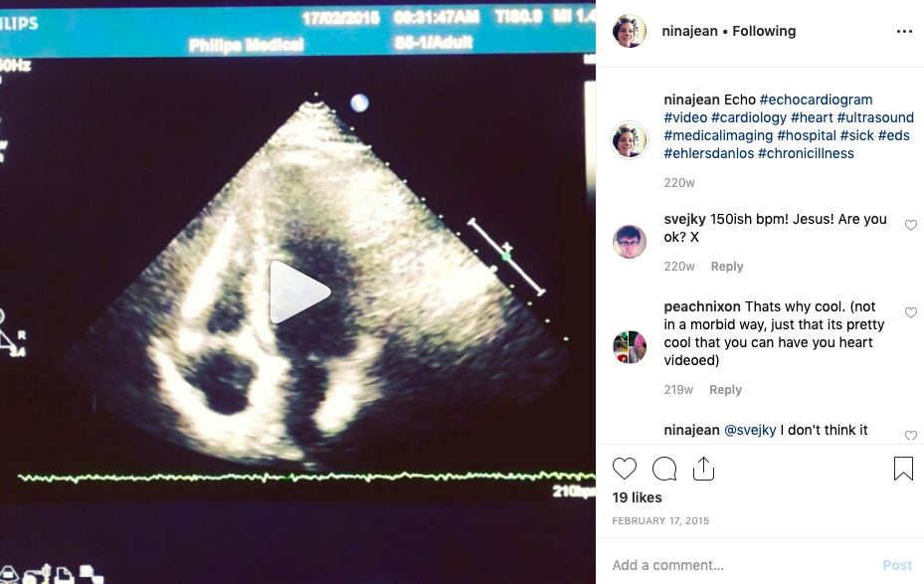The width and height of the screenshot is (924, 584).
Task: View the 19 likes list
Action: tap(637, 497)
